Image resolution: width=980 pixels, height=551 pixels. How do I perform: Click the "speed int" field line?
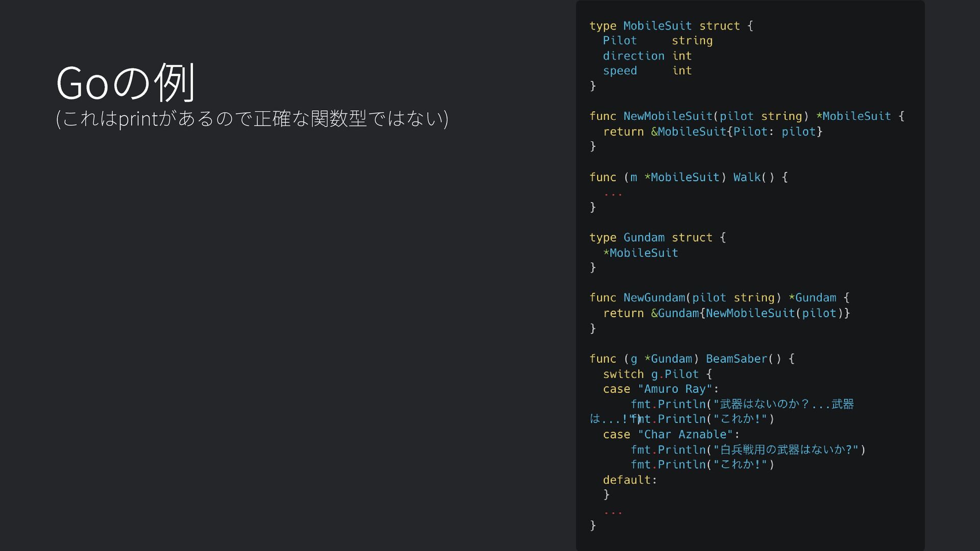(647, 71)
